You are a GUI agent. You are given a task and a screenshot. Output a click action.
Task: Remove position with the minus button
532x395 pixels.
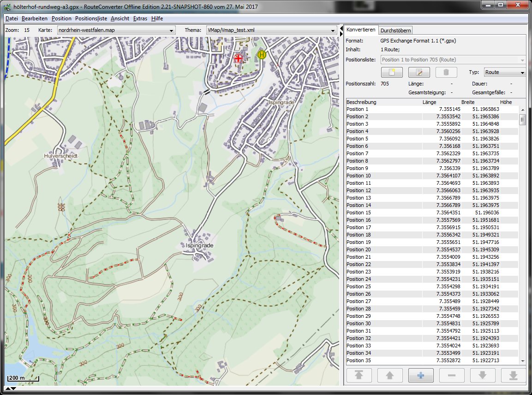(x=451, y=375)
